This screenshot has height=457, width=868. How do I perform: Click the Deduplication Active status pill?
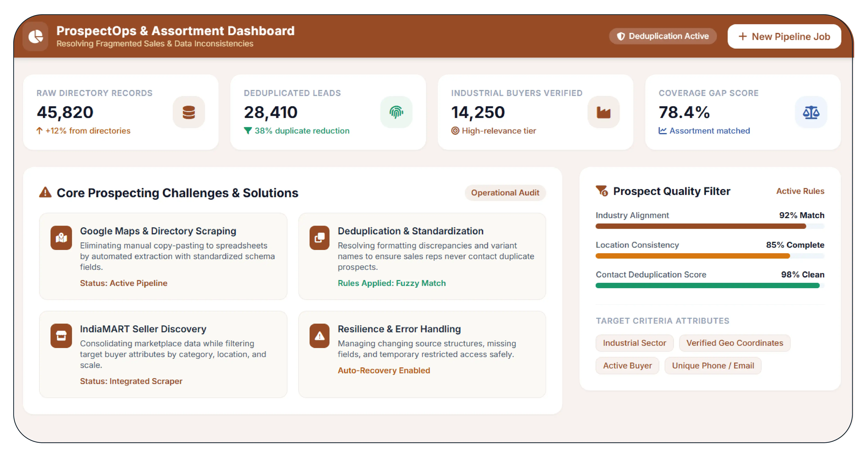[662, 36]
